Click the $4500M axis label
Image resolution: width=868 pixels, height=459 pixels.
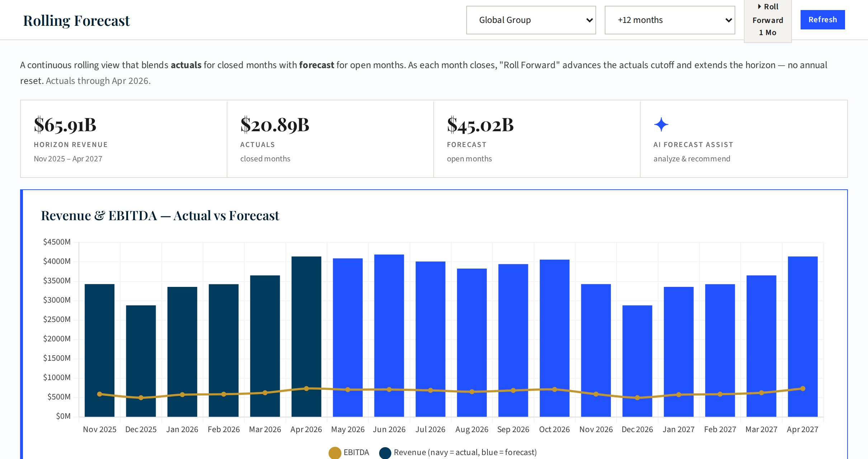pos(57,242)
